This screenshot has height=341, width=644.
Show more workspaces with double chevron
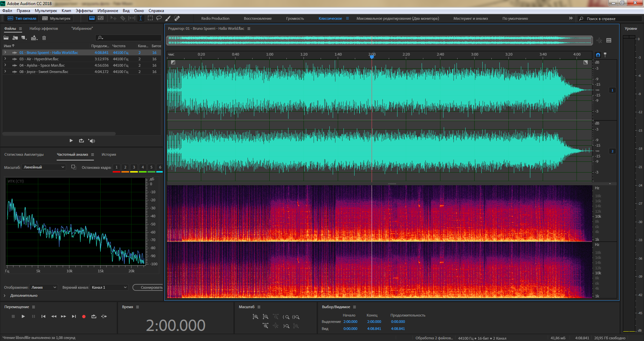point(571,18)
